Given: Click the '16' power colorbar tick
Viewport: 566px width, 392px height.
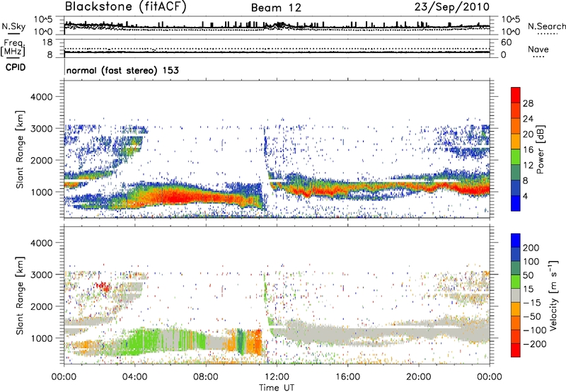Looking at the screenshot, I should pyautogui.click(x=528, y=150).
